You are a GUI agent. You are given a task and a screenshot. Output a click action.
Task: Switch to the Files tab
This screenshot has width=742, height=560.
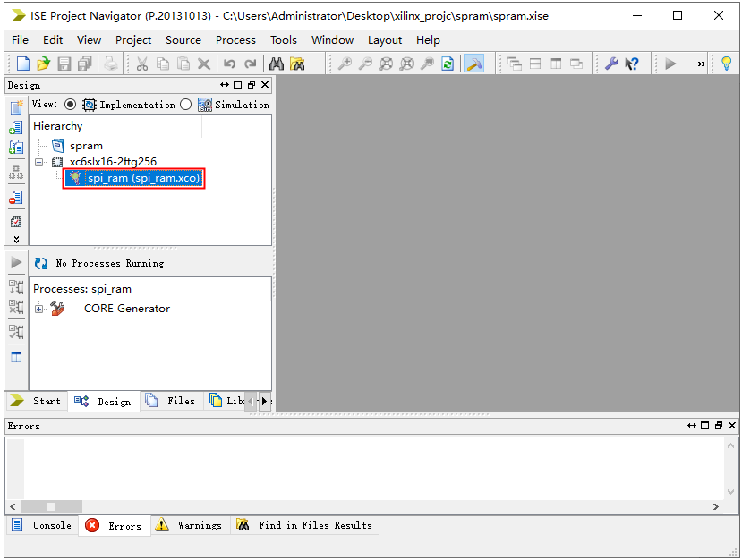pos(171,401)
